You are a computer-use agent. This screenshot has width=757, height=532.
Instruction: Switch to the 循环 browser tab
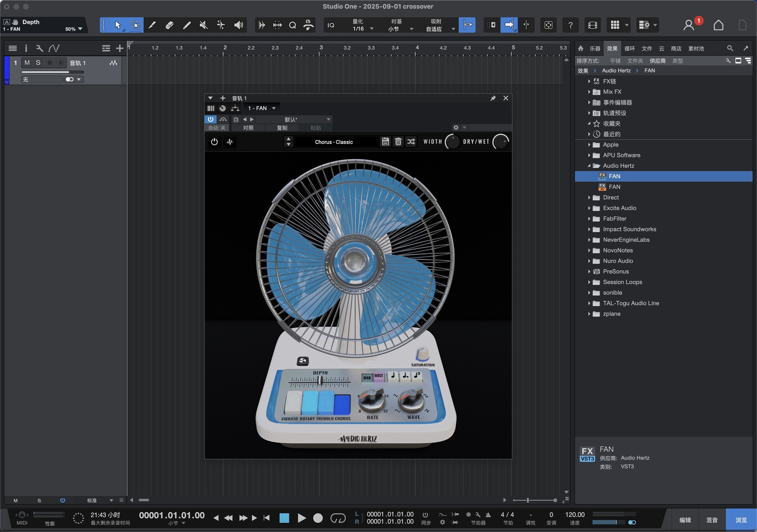[x=630, y=49]
